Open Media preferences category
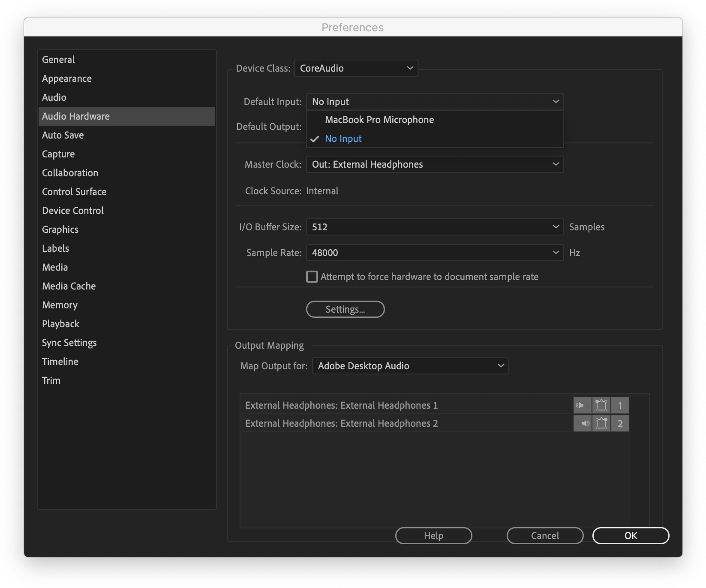The height and width of the screenshot is (588, 706). click(127, 267)
